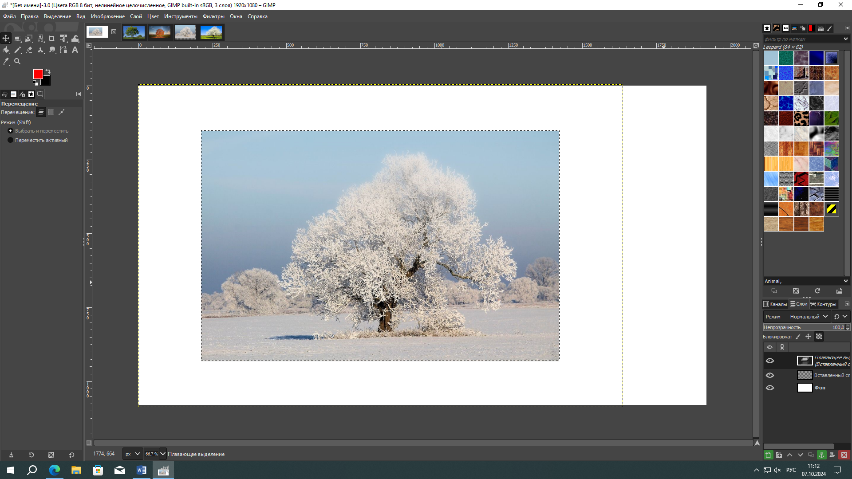852x479 pixels.
Task: Click the red foreground color swatch
Action: [37, 74]
